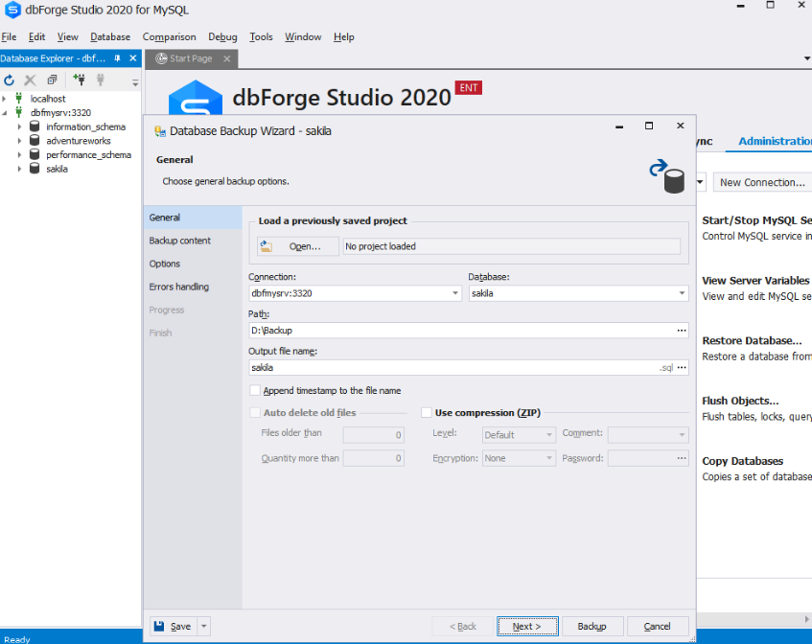Click the sakila database icon in tree
Viewport: 812px width, 644px height.
tap(35, 169)
